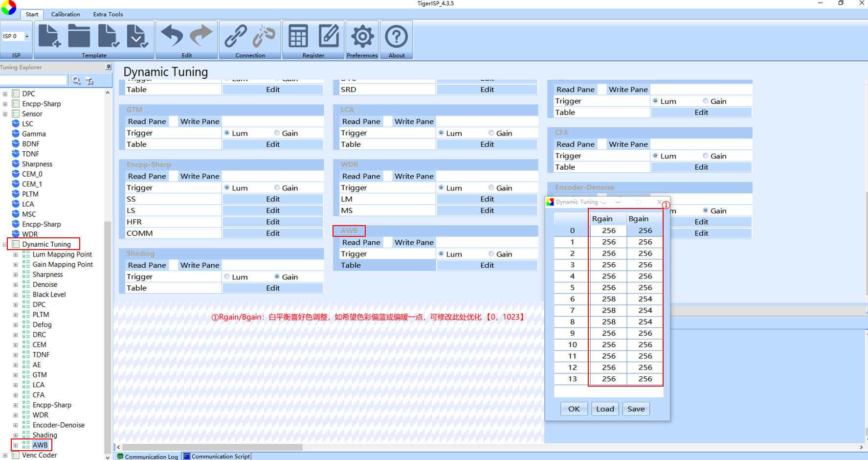Switch to the Calibration tab

[66, 14]
